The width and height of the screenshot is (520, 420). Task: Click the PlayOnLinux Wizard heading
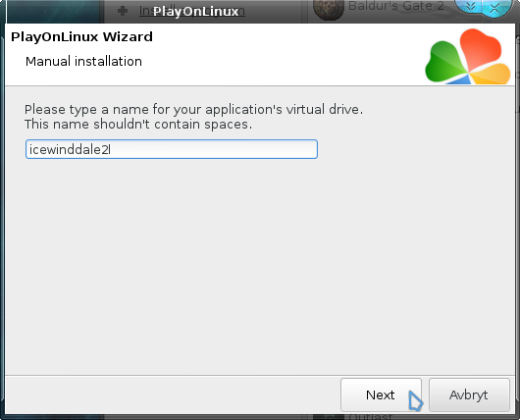pos(81,37)
